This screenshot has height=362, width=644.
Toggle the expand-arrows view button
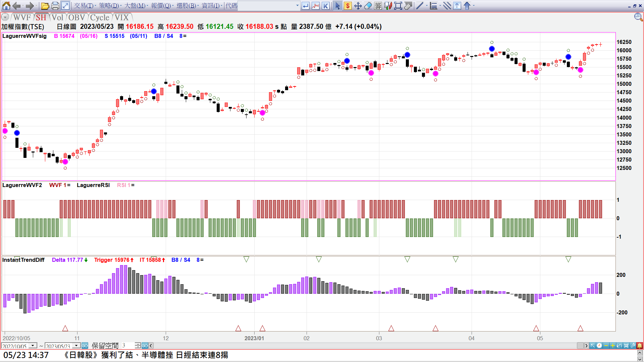(x=65, y=6)
